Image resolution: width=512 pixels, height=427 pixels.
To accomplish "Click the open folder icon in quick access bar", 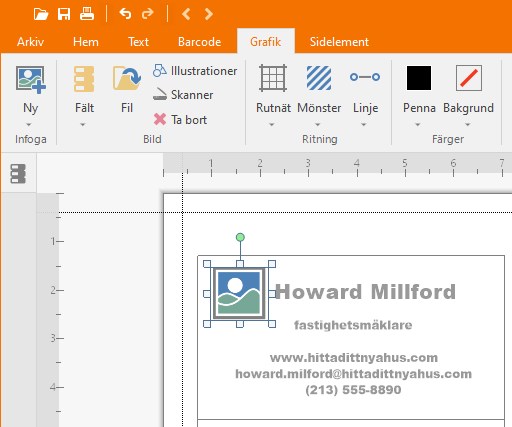I will pos(41,14).
